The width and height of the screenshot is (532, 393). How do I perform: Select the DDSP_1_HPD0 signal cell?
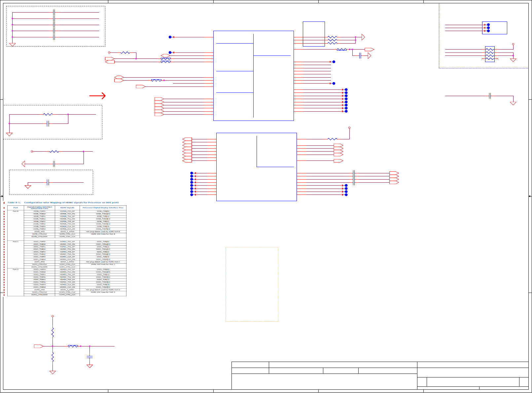(x=67, y=232)
